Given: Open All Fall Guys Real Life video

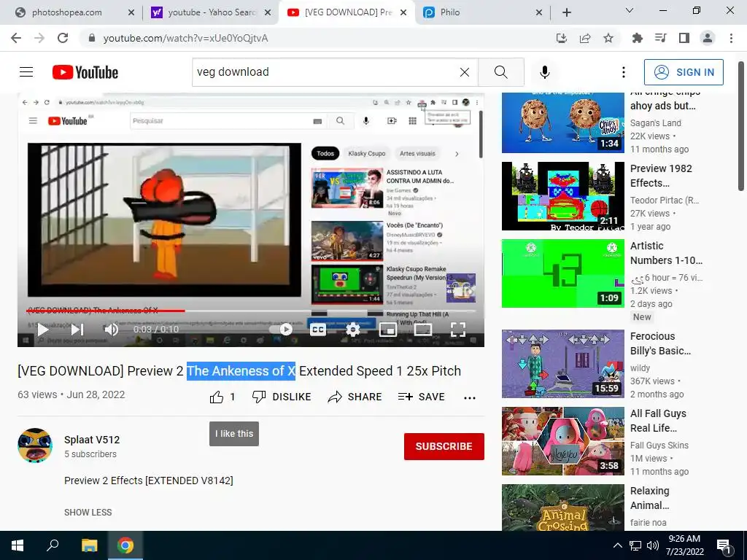Looking at the screenshot, I should coord(562,441).
